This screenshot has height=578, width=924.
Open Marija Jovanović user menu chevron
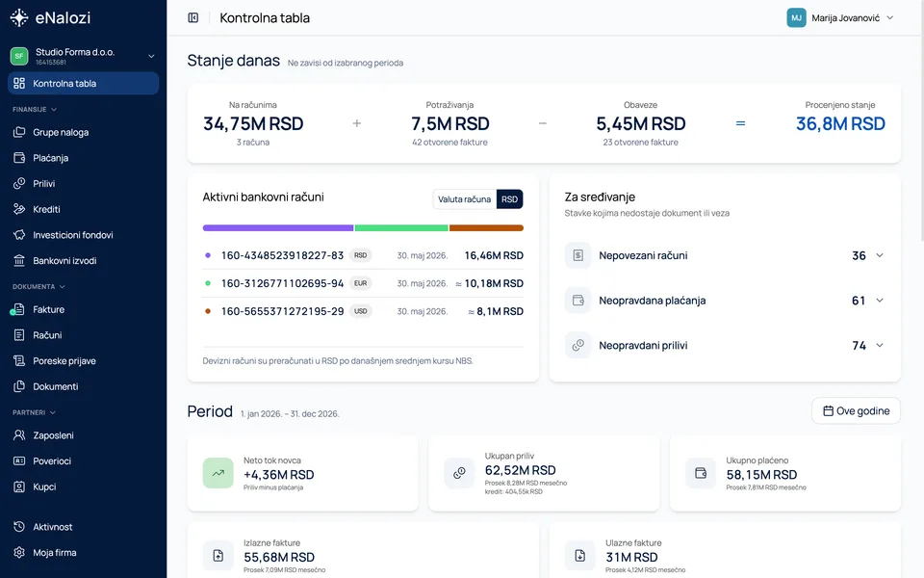[889, 17]
